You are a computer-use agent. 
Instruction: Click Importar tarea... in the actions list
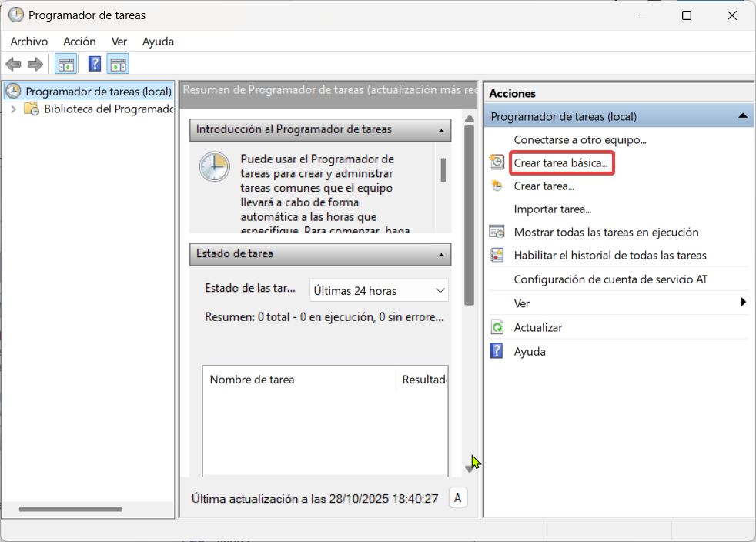coord(552,209)
